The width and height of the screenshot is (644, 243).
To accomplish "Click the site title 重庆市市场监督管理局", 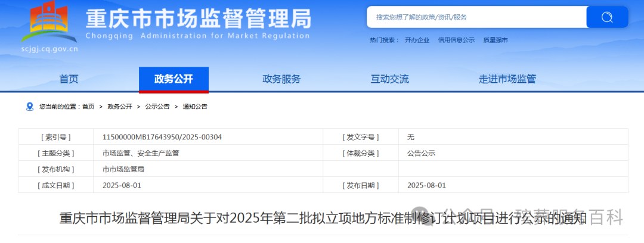I will coord(199,18).
